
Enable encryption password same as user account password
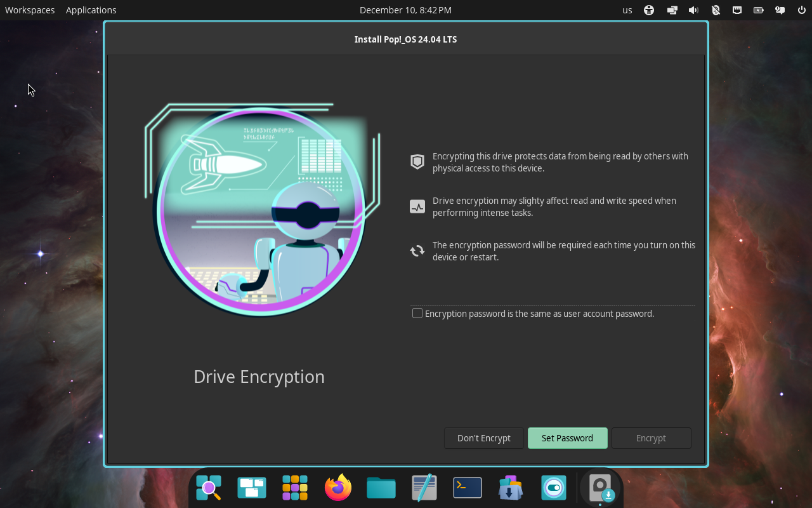point(417,312)
